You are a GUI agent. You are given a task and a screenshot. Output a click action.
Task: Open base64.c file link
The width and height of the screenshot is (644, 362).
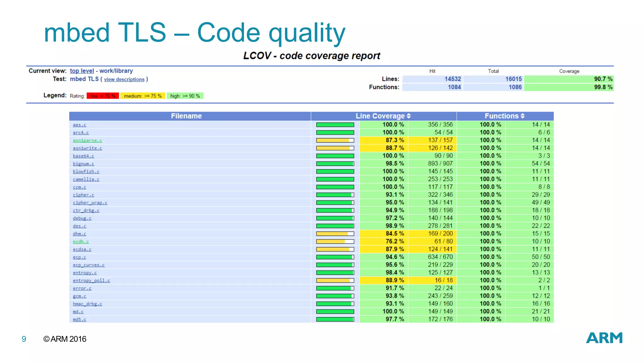83,156
